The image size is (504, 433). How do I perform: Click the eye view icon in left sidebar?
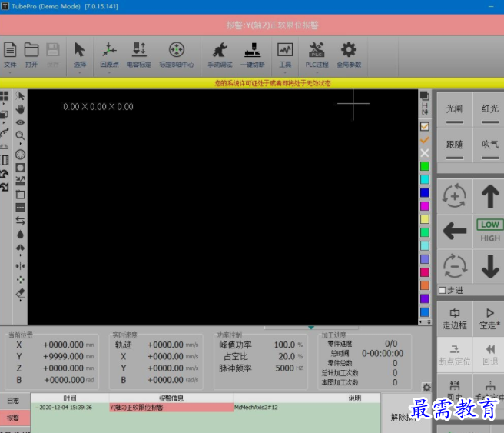click(20, 122)
